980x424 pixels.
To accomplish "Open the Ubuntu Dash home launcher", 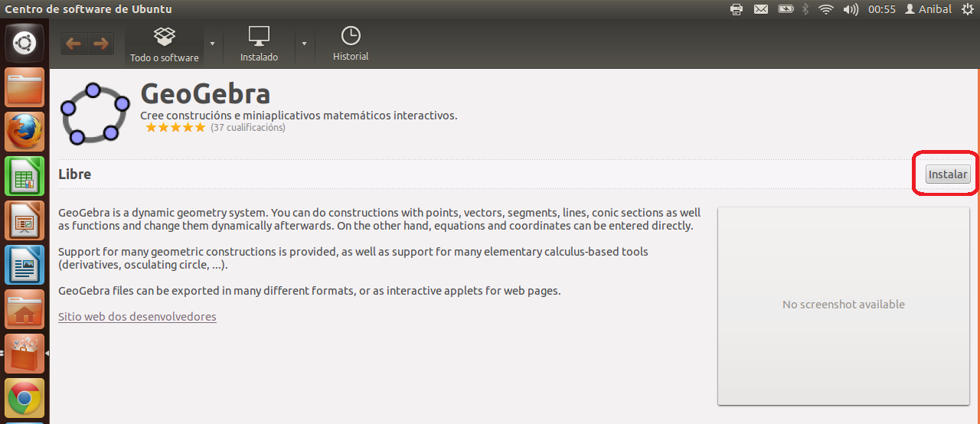I will (x=24, y=44).
